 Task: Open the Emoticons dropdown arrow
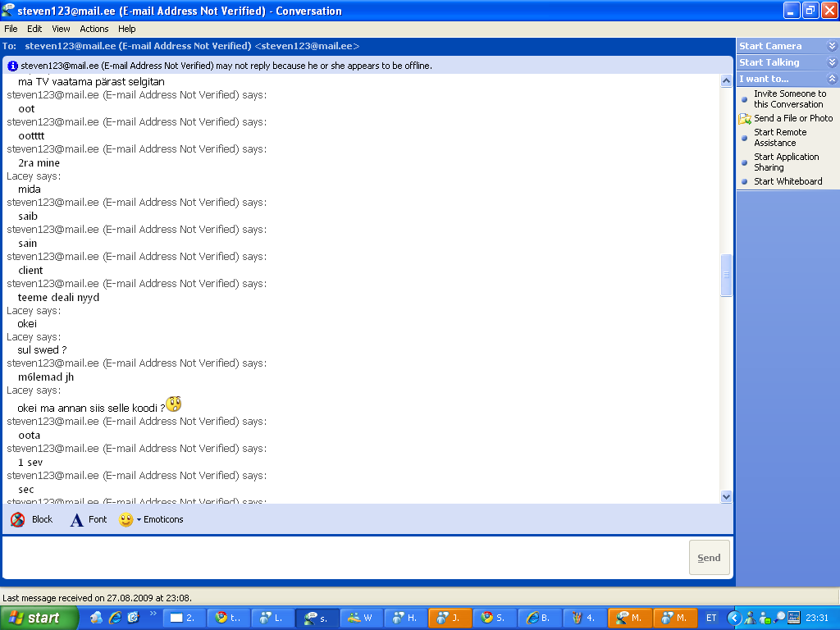point(139,519)
